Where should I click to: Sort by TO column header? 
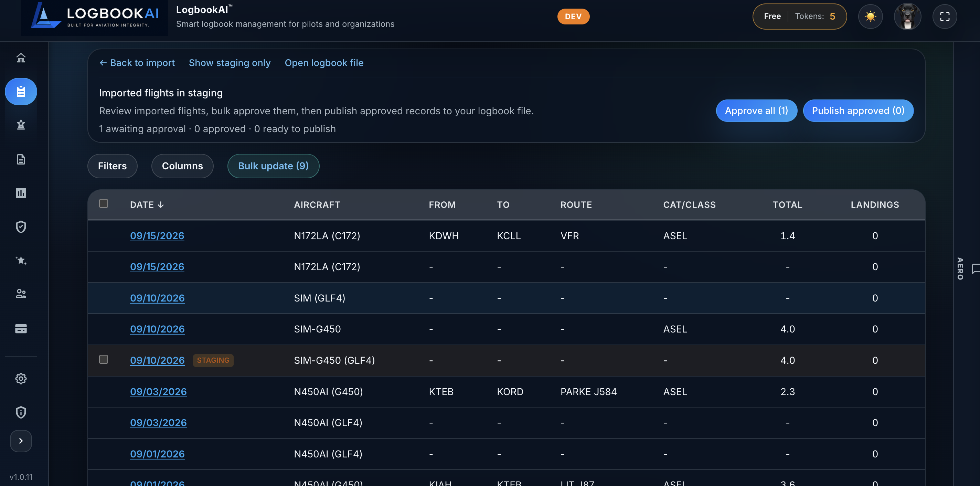point(503,205)
